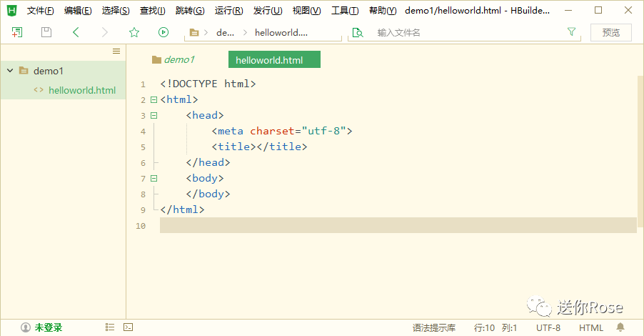Go back with left arrow icon

(76, 32)
